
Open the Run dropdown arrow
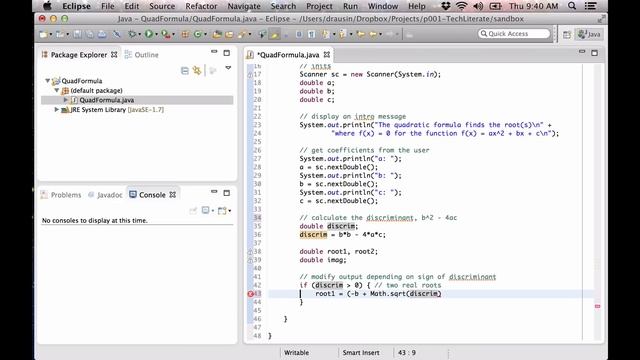click(157, 34)
